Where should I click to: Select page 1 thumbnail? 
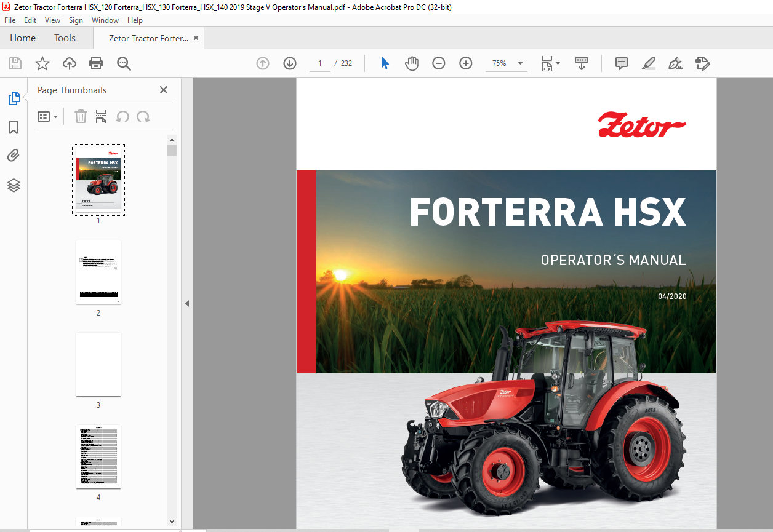98,180
